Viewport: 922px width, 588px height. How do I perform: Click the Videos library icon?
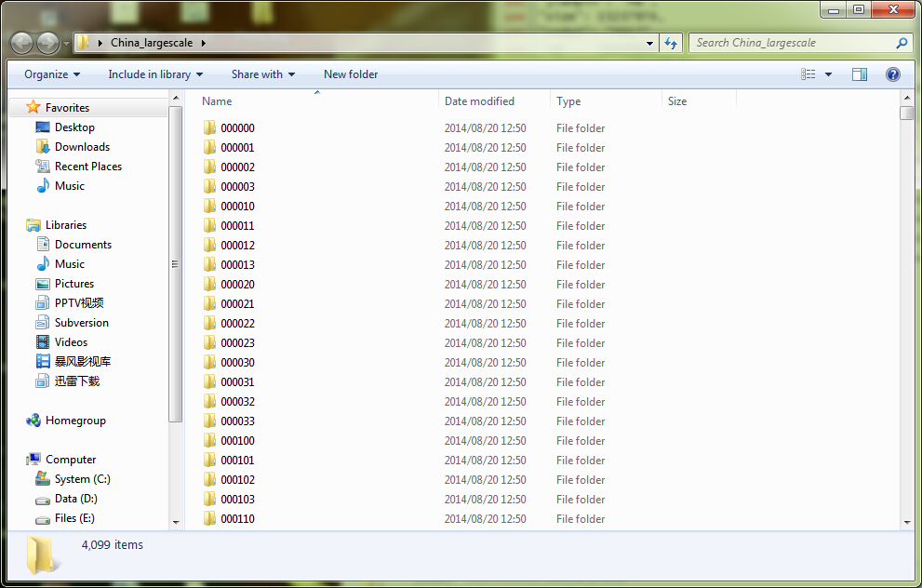tap(43, 341)
